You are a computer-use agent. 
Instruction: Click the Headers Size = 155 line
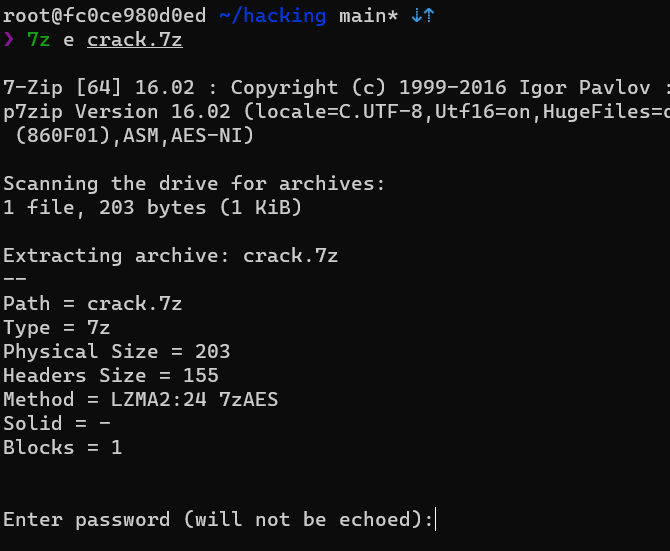[x=111, y=375]
